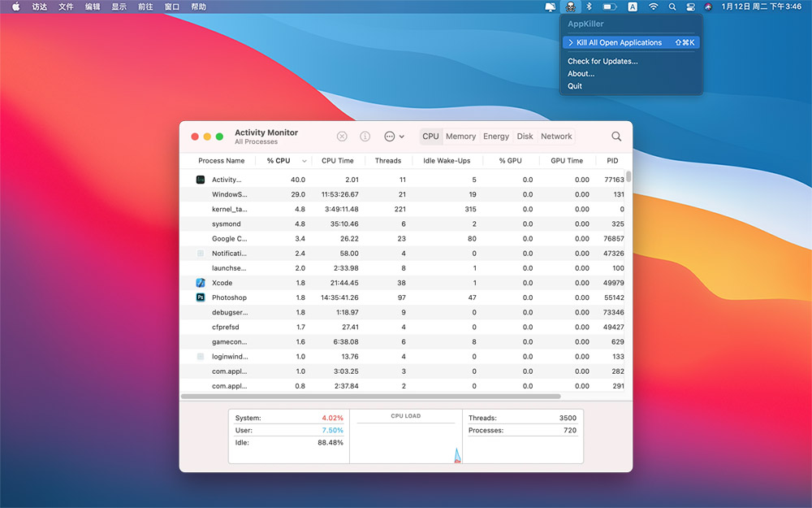
Task: Click the Photoshop CPU Time 14:35:41.26
Action: [339, 297]
